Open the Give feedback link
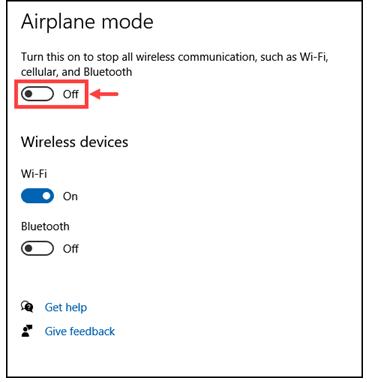Viewport: 367px width, 382px height. 80,331
